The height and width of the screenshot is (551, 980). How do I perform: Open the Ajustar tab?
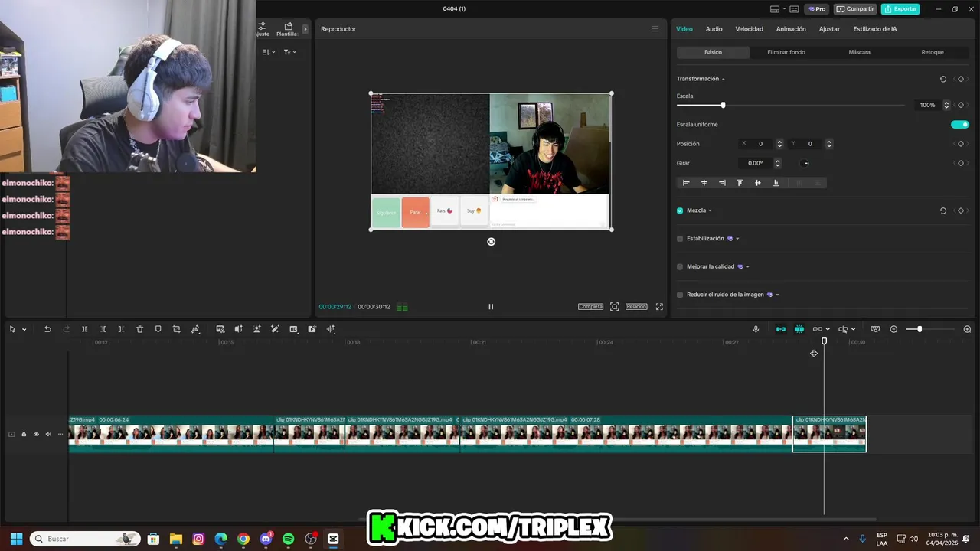tap(829, 29)
